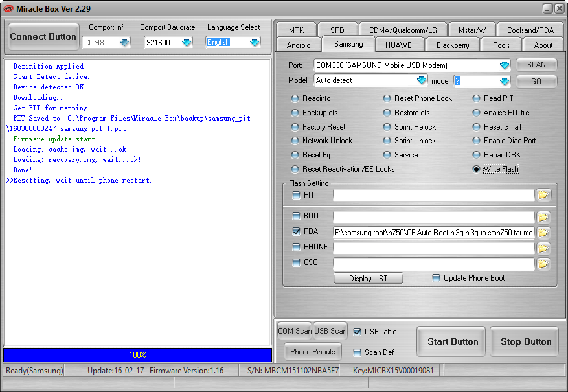Switch to the MTK tab
The height and width of the screenshot is (392, 568).
296,30
